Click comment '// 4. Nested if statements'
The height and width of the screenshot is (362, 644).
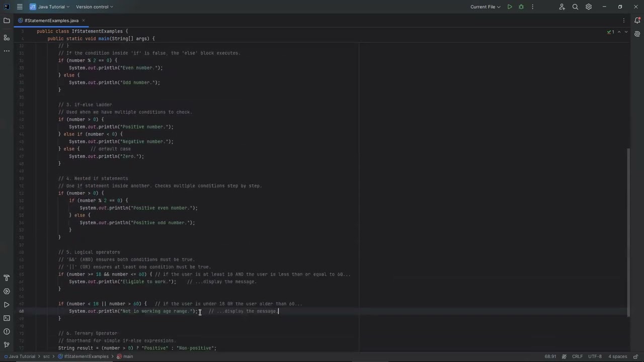click(x=93, y=178)
